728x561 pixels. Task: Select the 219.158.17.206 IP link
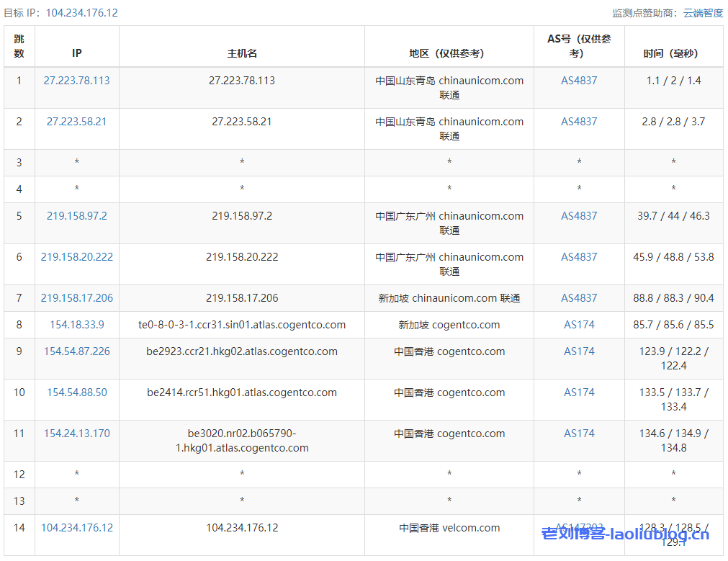77,298
